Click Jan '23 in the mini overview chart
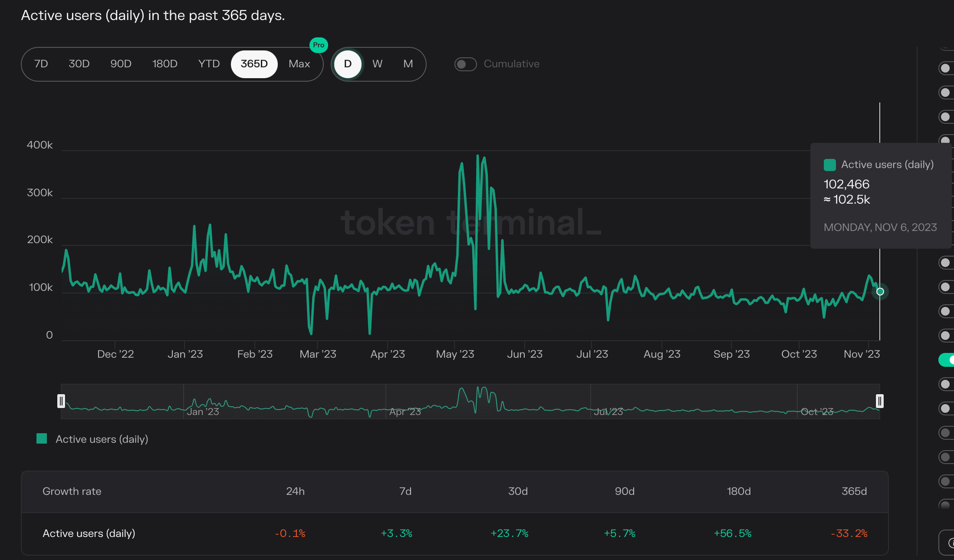Image resolution: width=954 pixels, height=560 pixels. click(x=203, y=411)
